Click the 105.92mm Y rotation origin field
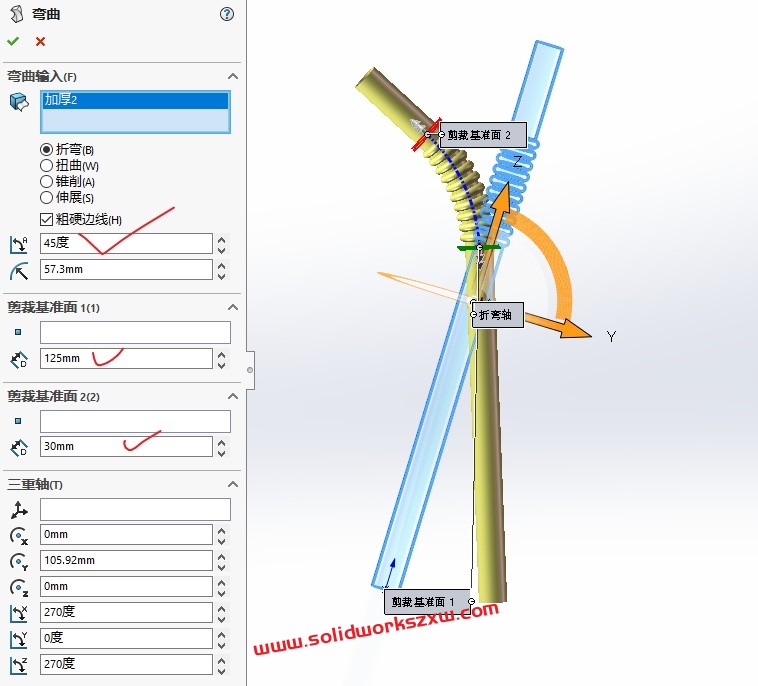The image size is (758, 686). tap(126, 561)
